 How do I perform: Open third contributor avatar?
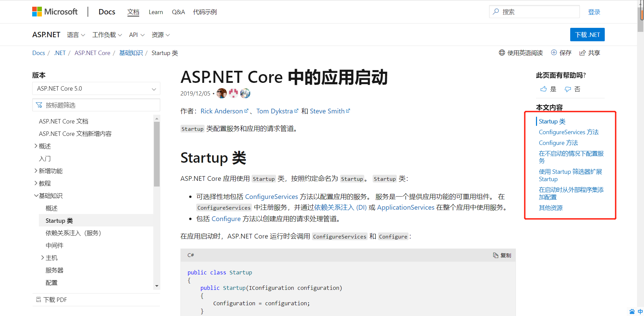point(245,93)
